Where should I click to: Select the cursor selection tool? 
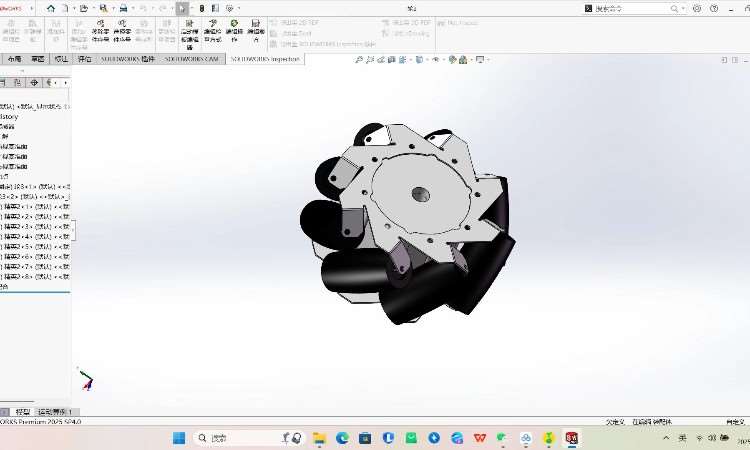click(x=181, y=8)
